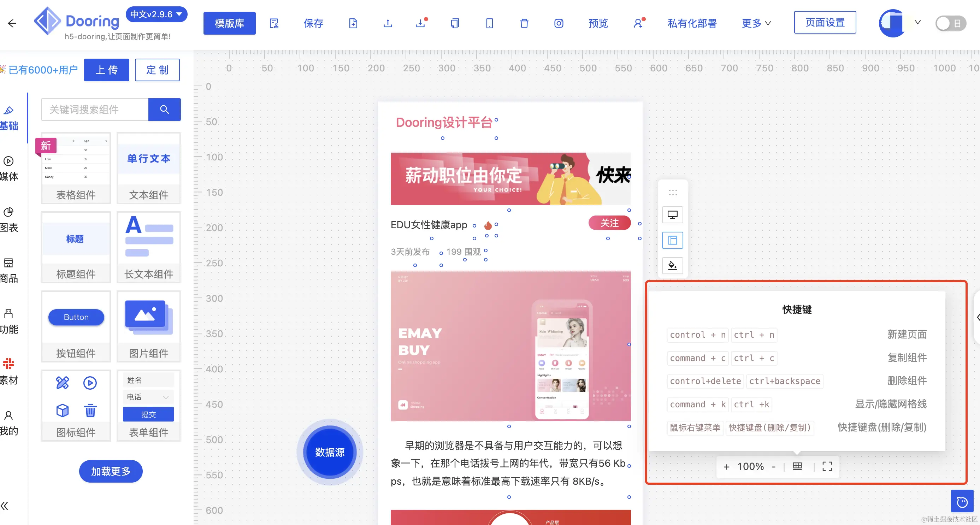Expand the 更多 menu

click(756, 23)
